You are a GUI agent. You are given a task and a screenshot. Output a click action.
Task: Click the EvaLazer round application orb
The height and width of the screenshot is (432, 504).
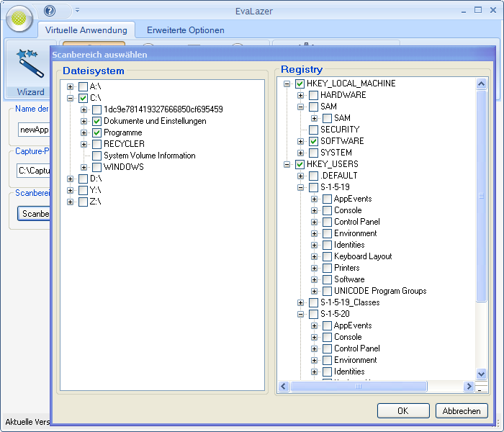pyautogui.click(x=20, y=18)
